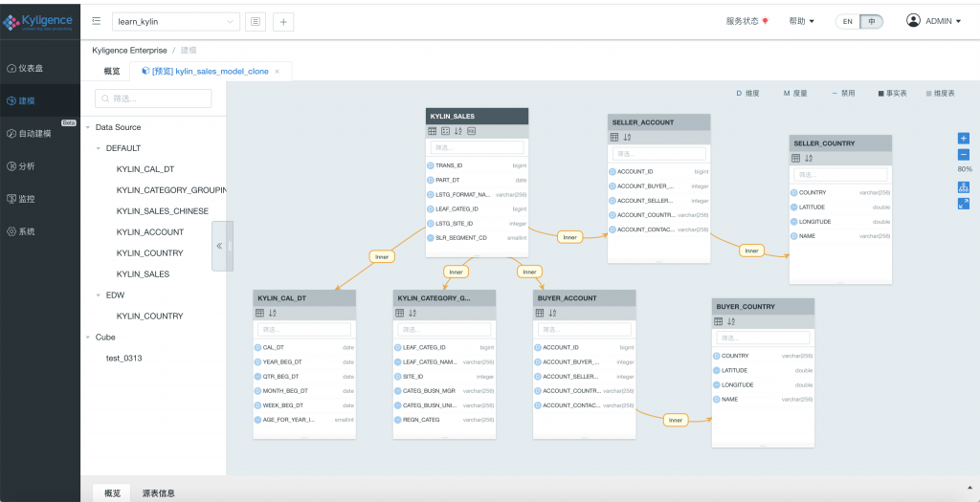
Task: Click the filter input in the data source panel
Action: 153,98
